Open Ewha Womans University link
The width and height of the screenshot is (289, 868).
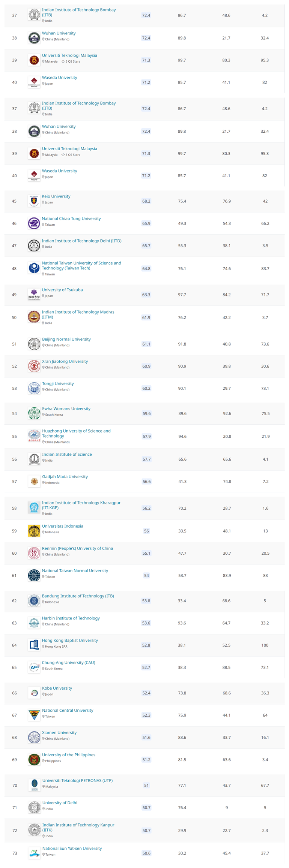[66, 409]
